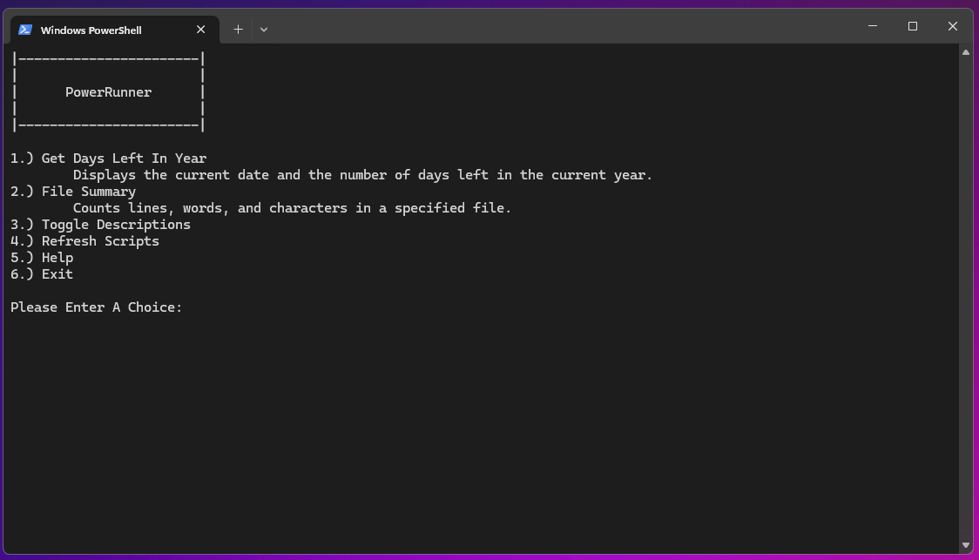979x560 pixels.
Task: Maximize the terminal window
Action: point(913,26)
